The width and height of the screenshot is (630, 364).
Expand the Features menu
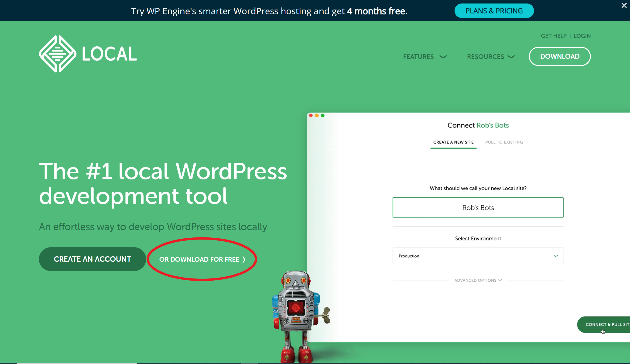point(425,57)
